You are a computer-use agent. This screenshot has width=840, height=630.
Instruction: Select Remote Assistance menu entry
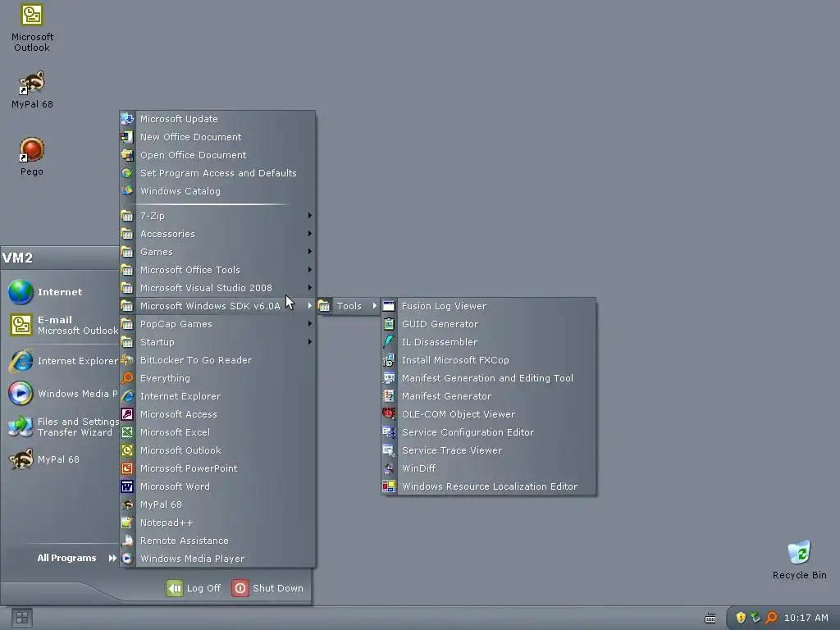point(217,541)
